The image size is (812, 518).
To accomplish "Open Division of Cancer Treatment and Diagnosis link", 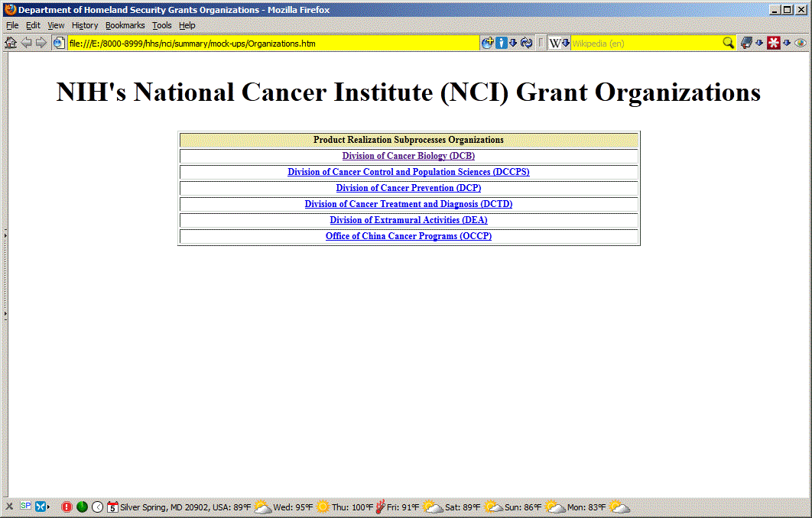I will [408, 204].
